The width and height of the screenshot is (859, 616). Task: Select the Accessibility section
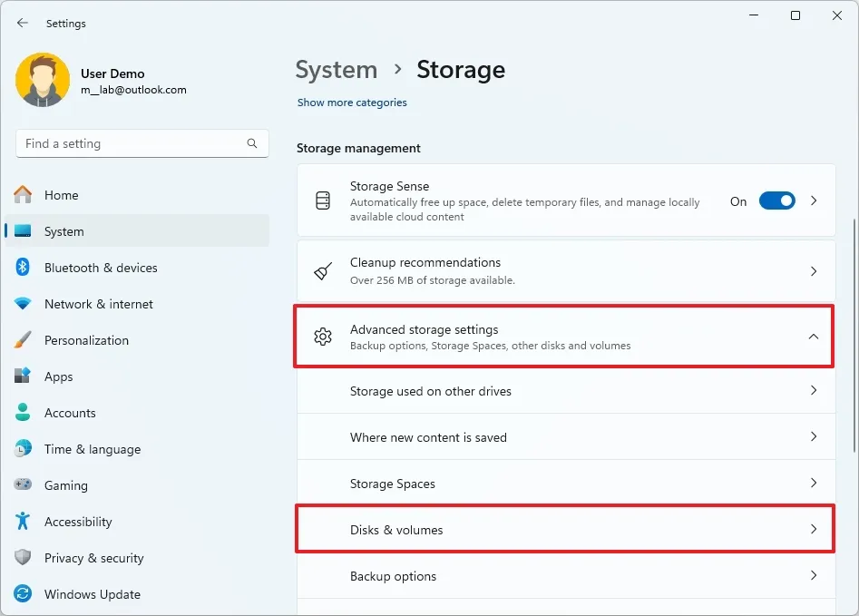click(x=80, y=522)
